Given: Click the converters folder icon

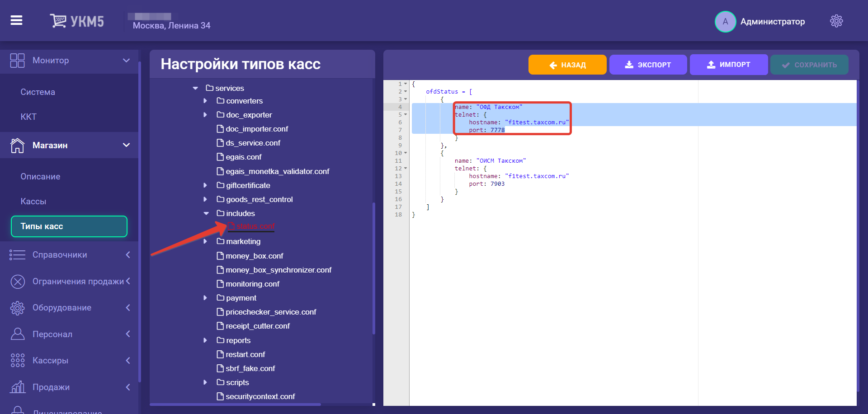Looking at the screenshot, I should (220, 100).
